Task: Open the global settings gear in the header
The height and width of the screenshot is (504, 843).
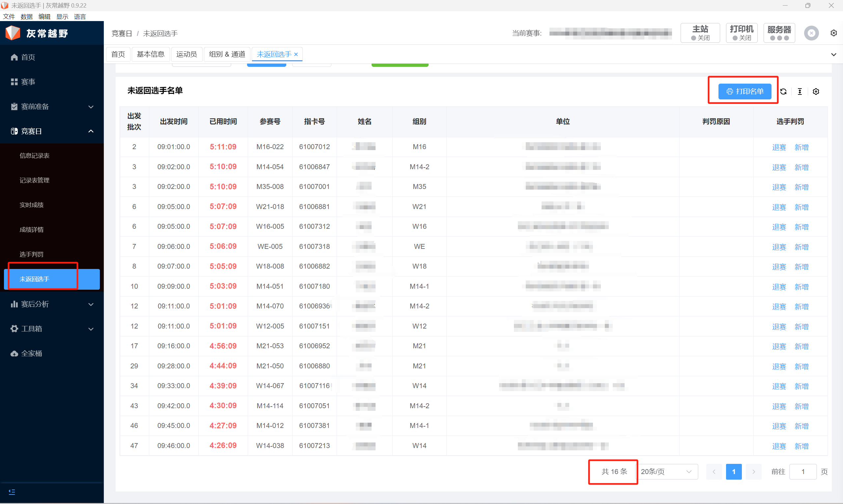Action: [833, 33]
